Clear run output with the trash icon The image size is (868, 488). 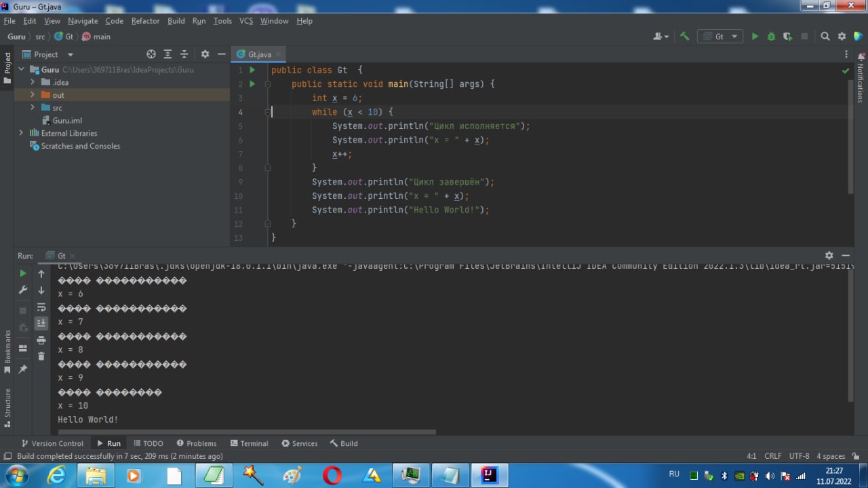click(x=41, y=356)
